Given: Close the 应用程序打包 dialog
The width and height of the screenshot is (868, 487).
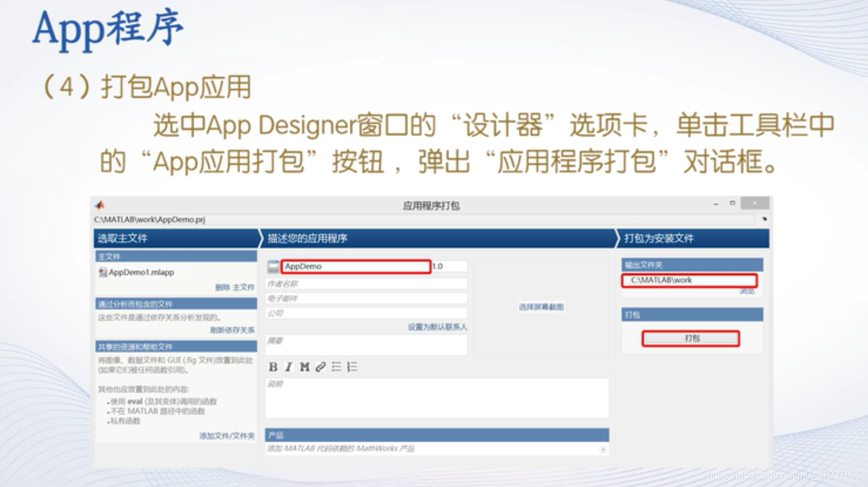Looking at the screenshot, I should [755, 203].
